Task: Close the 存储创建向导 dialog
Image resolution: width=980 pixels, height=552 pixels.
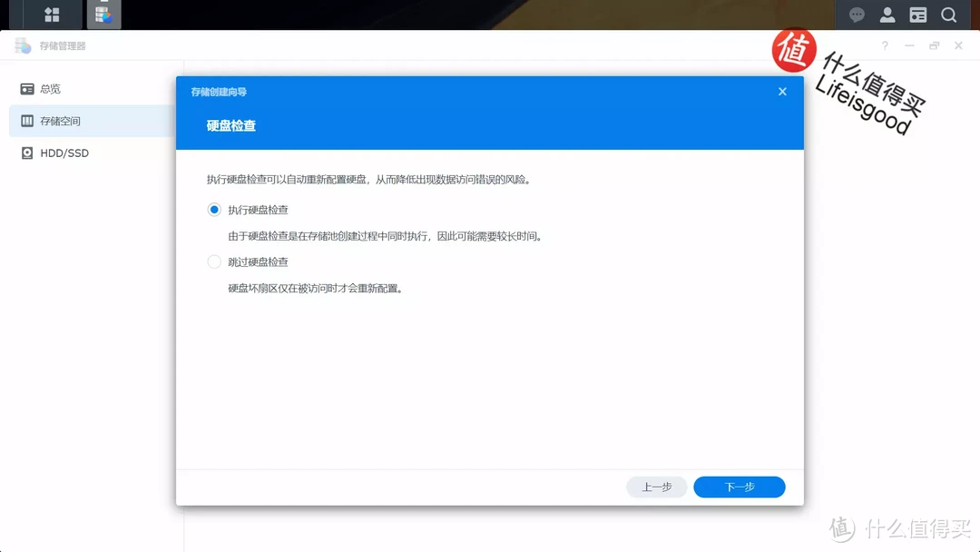Action: [782, 92]
